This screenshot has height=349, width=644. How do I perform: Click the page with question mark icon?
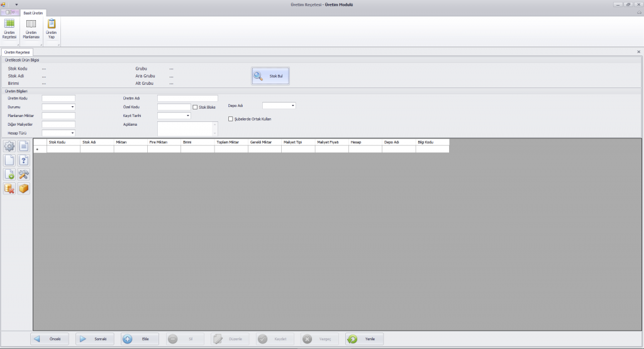click(x=24, y=160)
